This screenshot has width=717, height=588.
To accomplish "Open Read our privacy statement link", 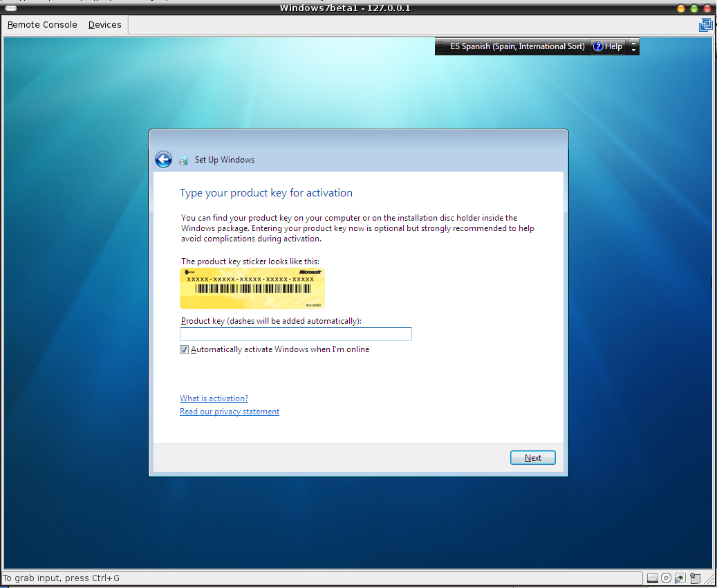I will coord(230,412).
